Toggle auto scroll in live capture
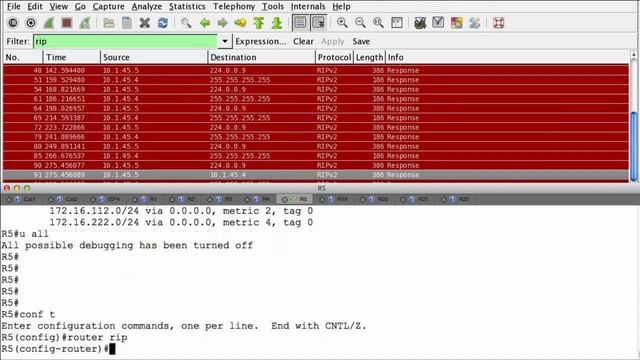640x360 pixels. (x=318, y=23)
